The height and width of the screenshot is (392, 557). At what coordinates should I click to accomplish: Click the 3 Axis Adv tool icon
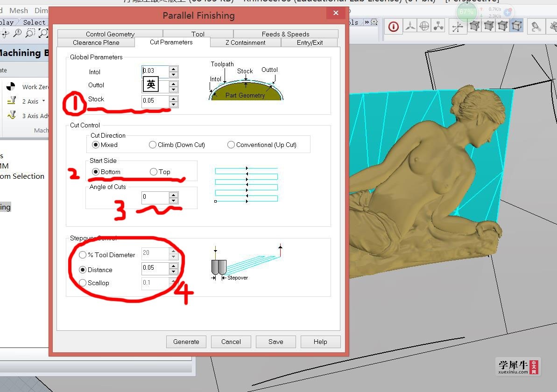pos(12,115)
